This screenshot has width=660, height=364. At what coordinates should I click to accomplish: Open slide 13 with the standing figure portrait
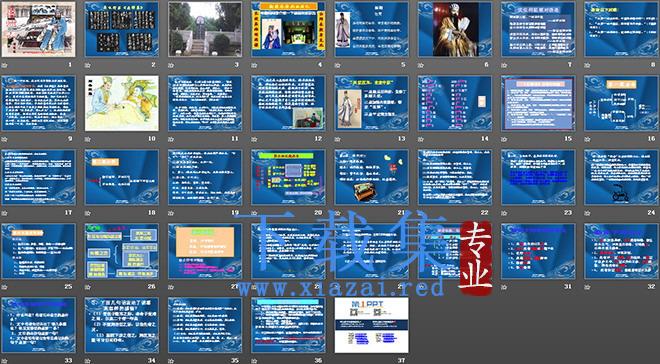[372, 103]
